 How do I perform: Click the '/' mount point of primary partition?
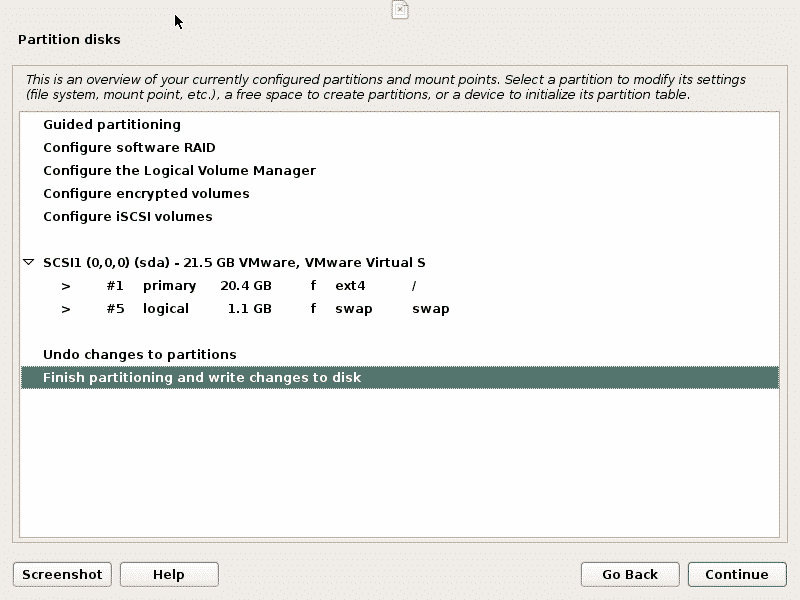coord(414,286)
